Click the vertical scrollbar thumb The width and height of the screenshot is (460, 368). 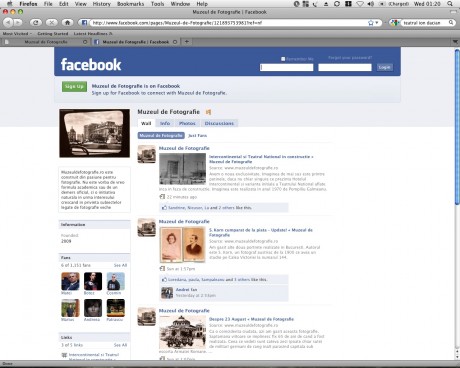point(457,127)
